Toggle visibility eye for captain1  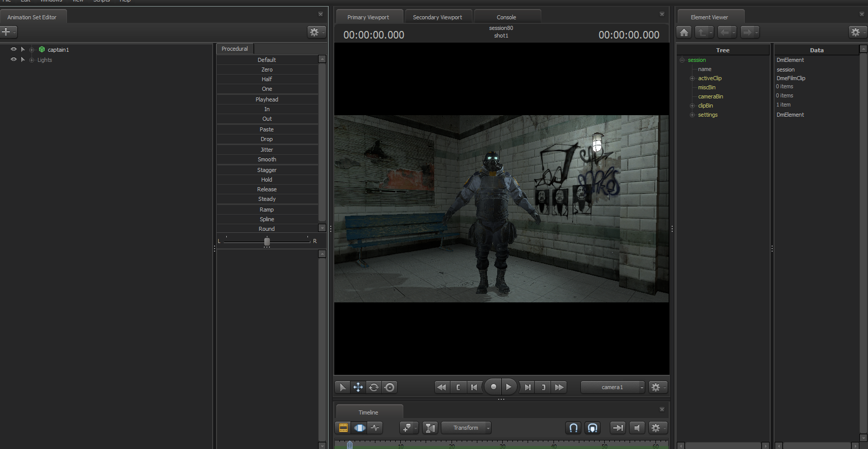coord(14,49)
